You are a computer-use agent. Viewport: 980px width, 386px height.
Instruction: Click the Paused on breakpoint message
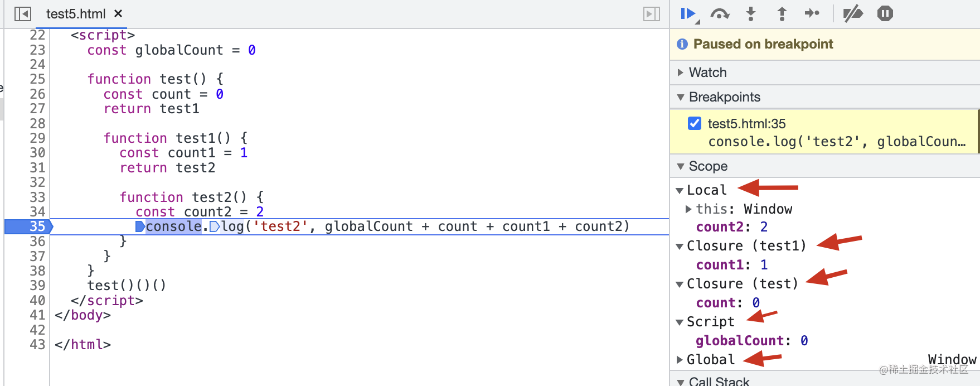763,44
